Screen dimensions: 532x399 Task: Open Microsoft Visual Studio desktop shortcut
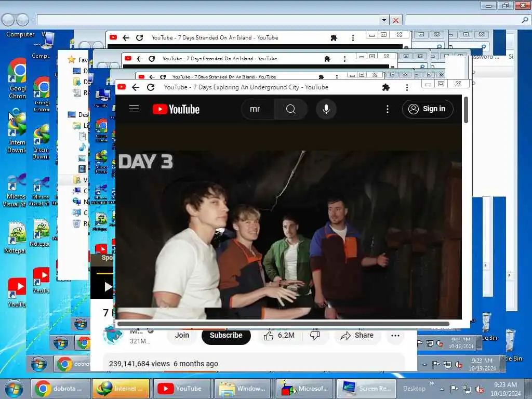click(x=14, y=190)
